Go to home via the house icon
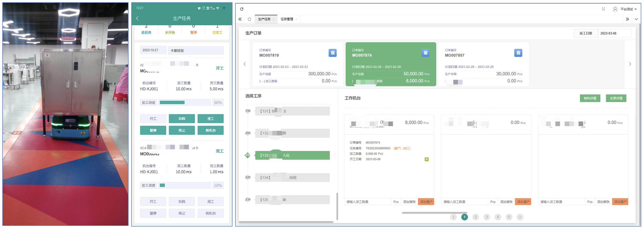 pyautogui.click(x=249, y=19)
